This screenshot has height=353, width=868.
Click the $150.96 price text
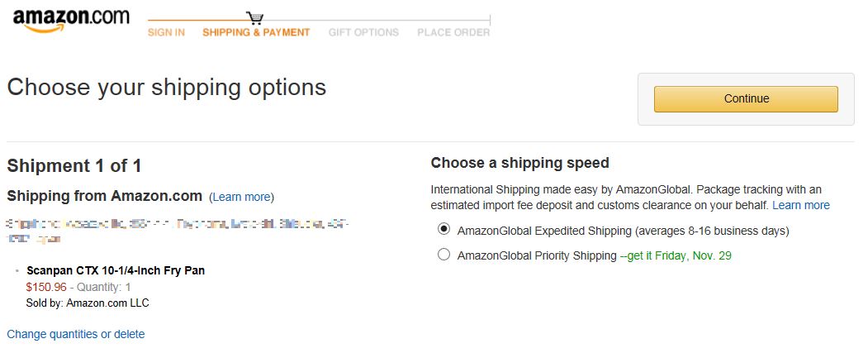46,287
